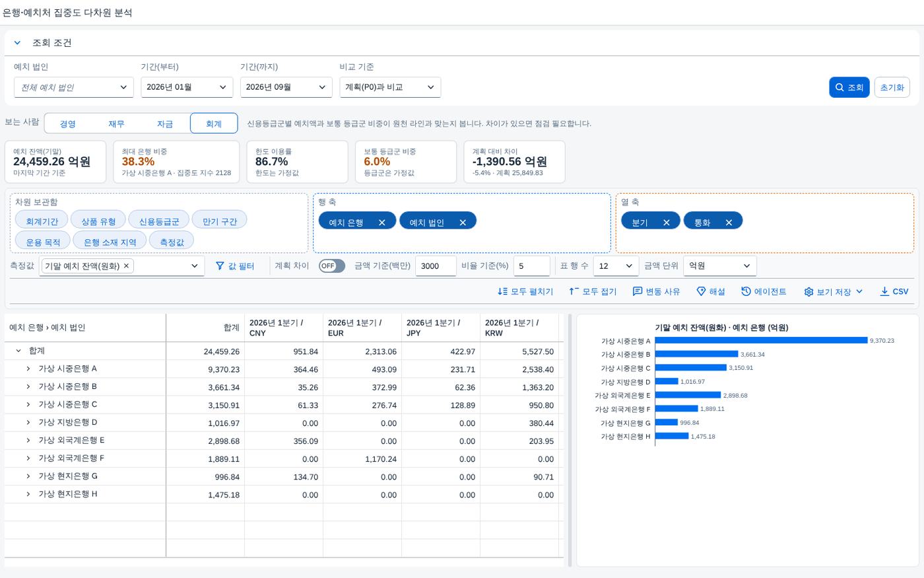Switch to the 경영 persona tab
This screenshot has height=578, width=924.
68,124
